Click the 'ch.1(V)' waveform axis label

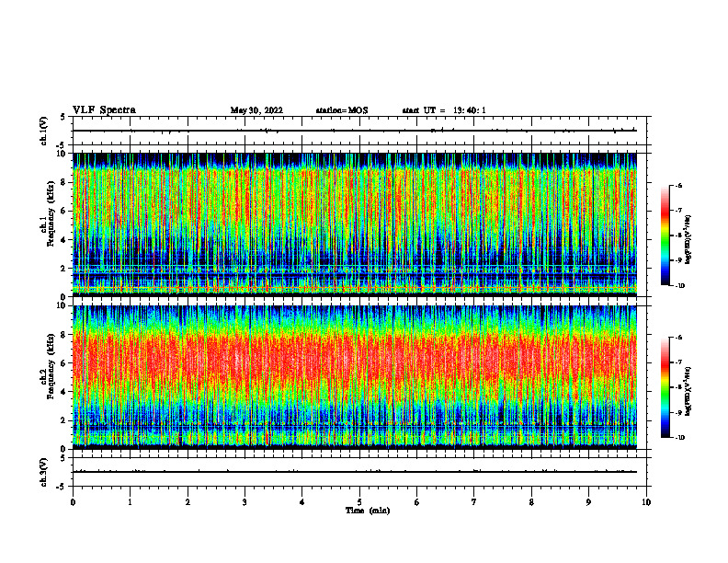tap(43, 131)
